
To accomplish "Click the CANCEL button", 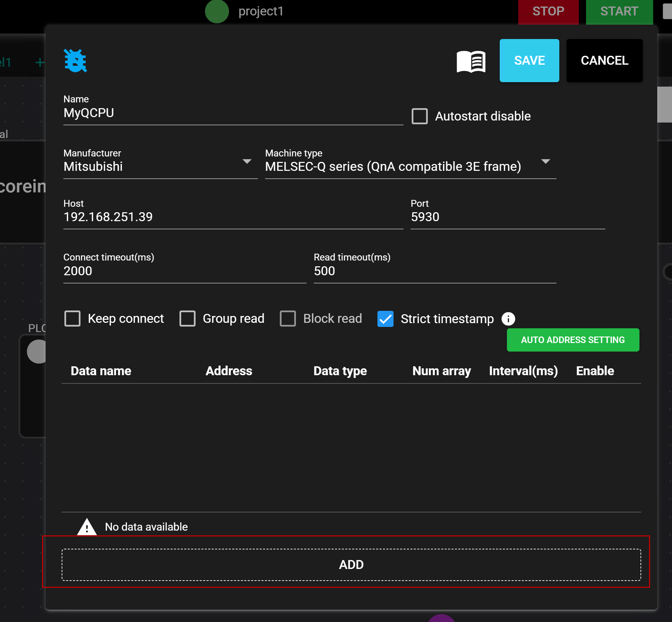I will [604, 61].
